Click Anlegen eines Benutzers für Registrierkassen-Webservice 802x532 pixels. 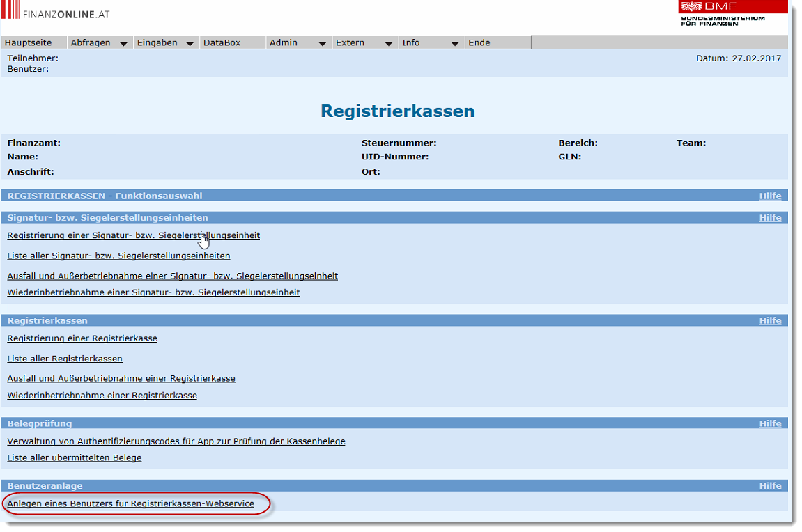click(x=130, y=503)
